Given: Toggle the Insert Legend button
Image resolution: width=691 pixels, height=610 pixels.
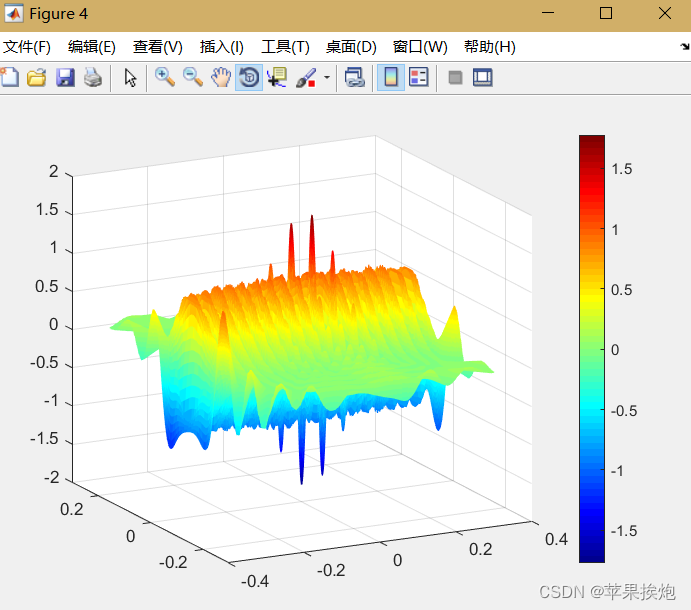Looking at the screenshot, I should coord(418,78).
